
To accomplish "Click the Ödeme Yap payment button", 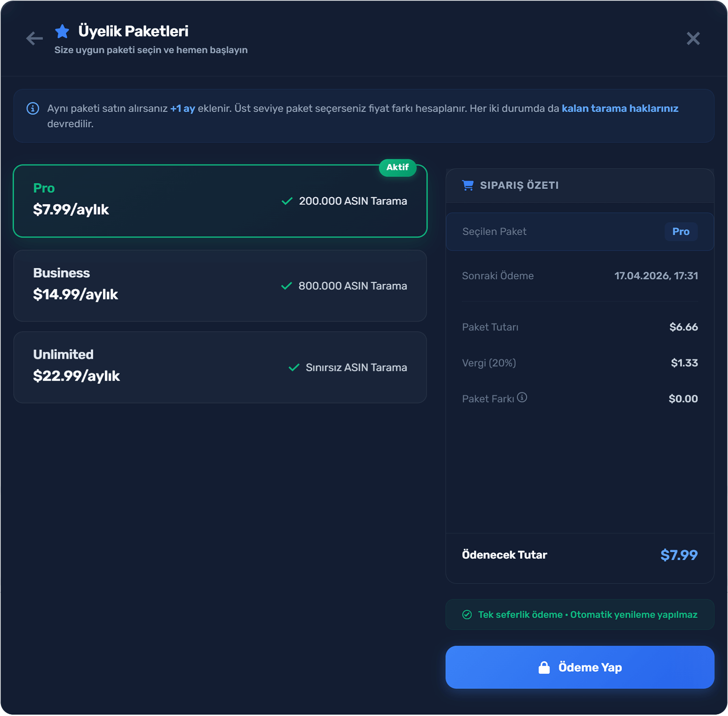I will tap(580, 667).
